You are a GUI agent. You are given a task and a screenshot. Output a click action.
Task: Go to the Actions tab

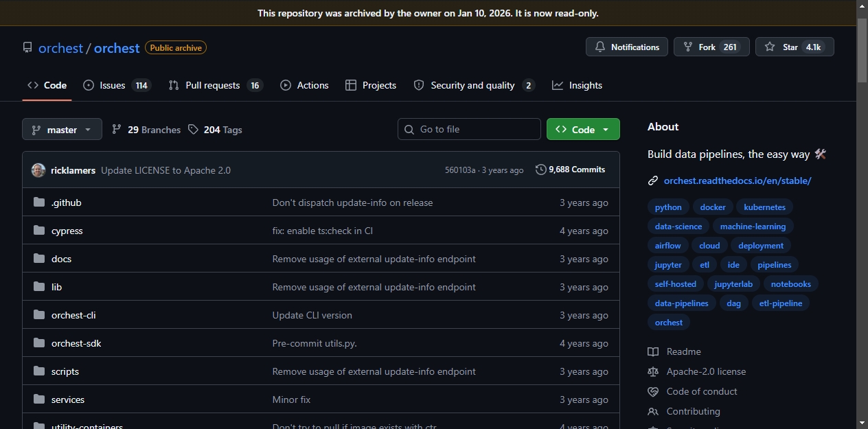[x=304, y=85]
